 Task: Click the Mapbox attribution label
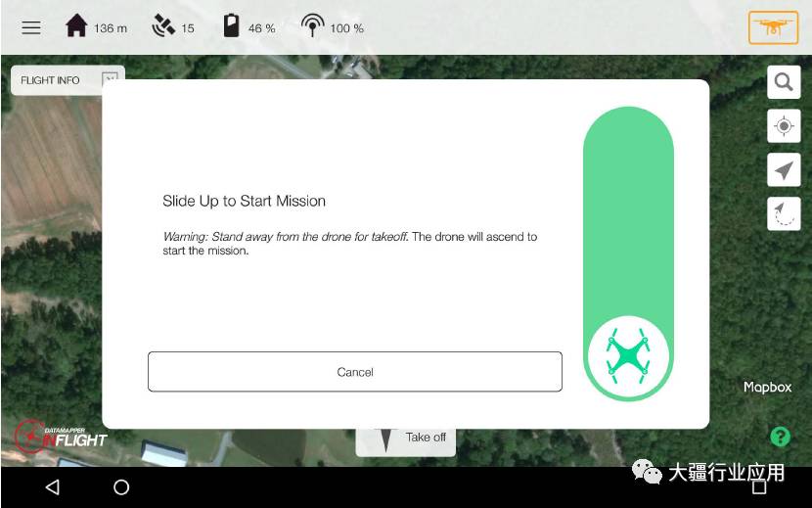point(767,387)
